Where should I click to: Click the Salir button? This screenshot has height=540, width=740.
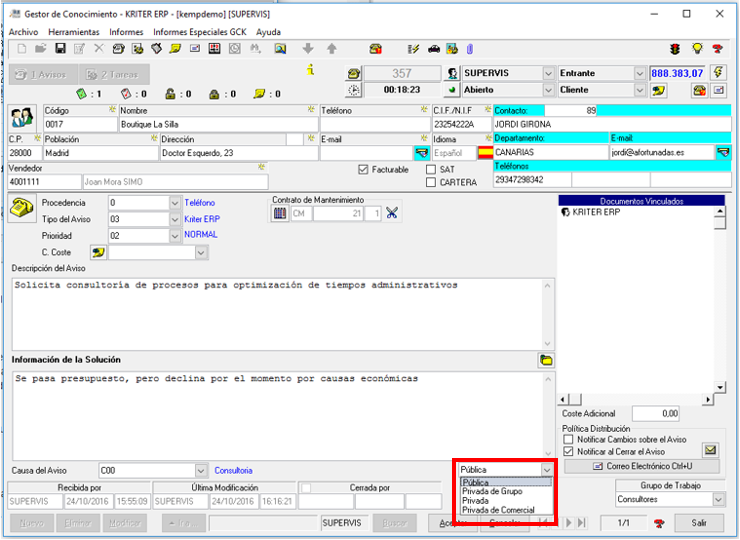pyautogui.click(x=699, y=523)
